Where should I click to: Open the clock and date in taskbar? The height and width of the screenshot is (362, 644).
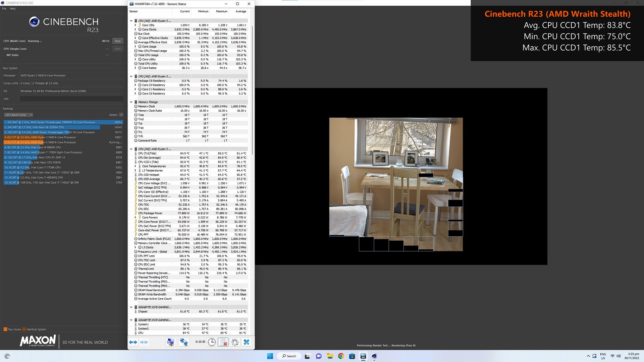(632, 356)
